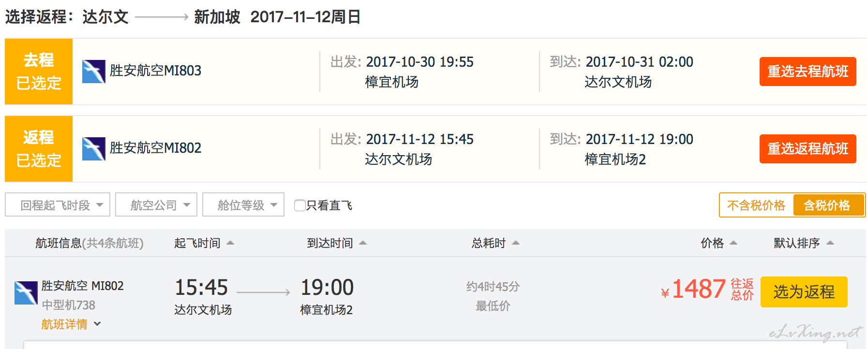868x349 pixels.
Task: Click the 重选去程航班 button
Action: [808, 72]
